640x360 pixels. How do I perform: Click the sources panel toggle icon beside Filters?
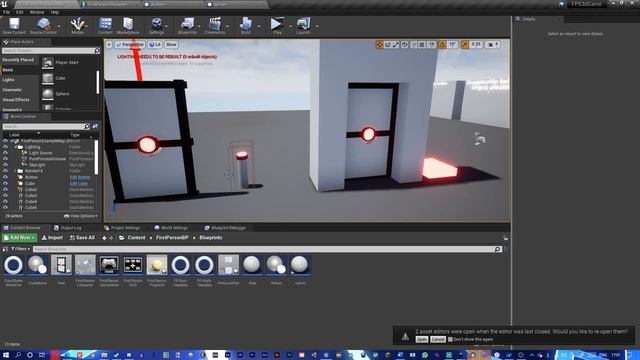click(x=5, y=249)
